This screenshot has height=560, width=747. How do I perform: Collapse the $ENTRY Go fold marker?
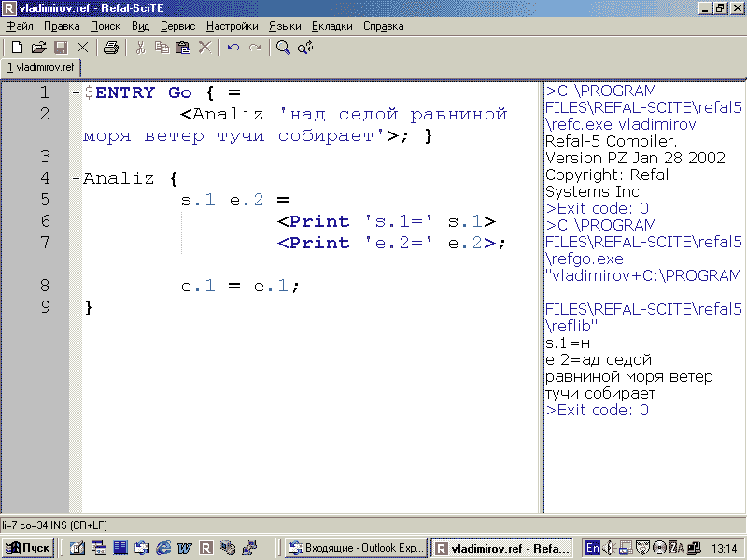click(x=76, y=92)
